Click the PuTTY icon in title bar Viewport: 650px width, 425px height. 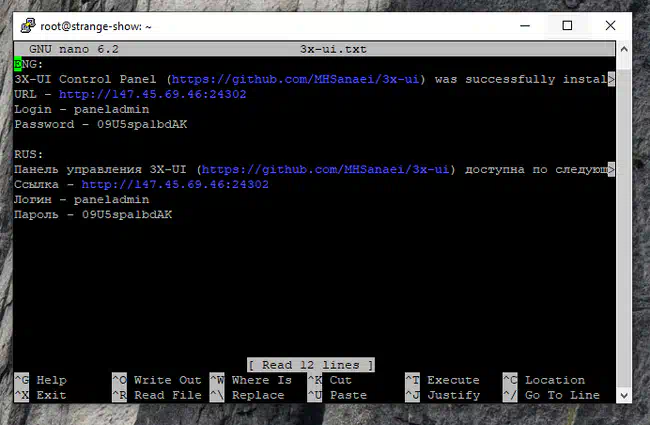[28, 26]
